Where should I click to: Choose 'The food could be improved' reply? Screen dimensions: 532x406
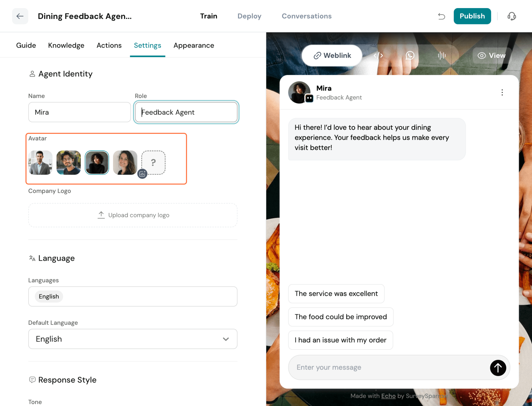coord(341,317)
